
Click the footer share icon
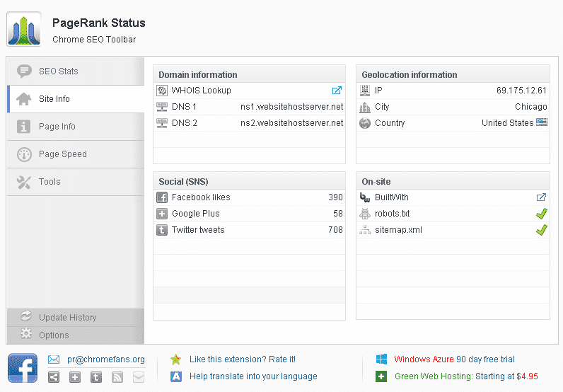54,377
